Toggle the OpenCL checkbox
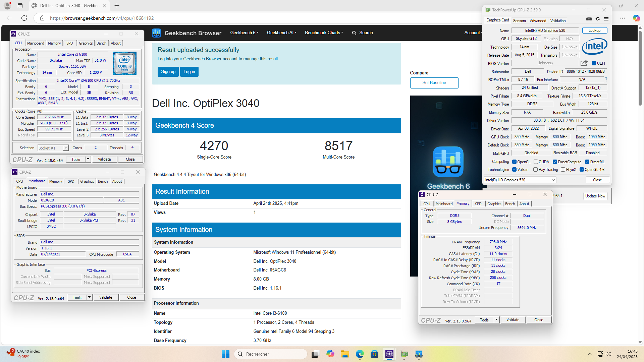This screenshot has height=362, width=644. 514,162
